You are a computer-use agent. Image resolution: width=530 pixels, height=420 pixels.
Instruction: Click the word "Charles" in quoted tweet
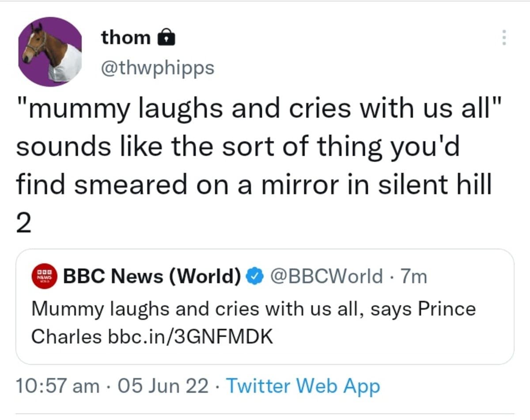[x=66, y=337]
